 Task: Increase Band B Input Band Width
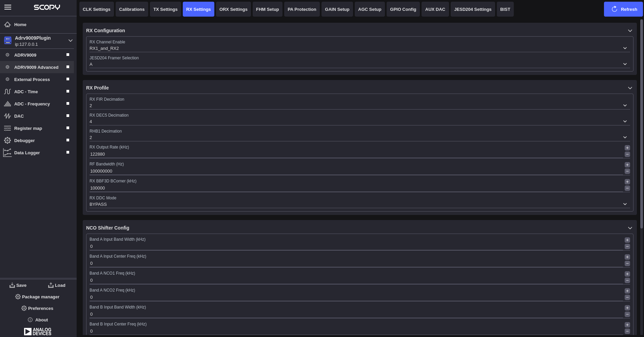pyautogui.click(x=627, y=308)
